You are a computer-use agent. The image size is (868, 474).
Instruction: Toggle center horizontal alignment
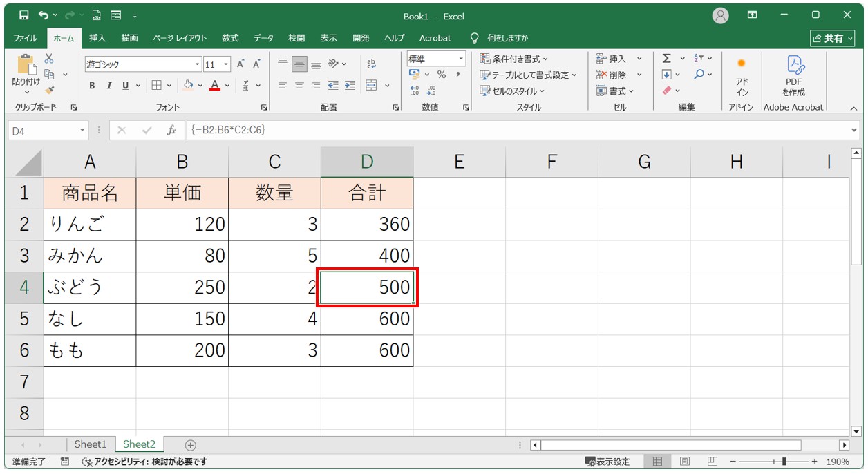(299, 86)
